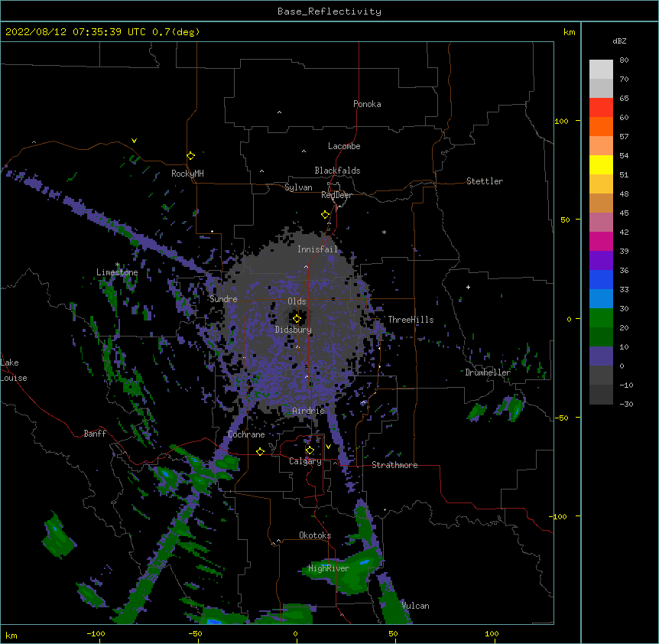Click the Calgary city label
The height and width of the screenshot is (644, 659).
pos(305,461)
